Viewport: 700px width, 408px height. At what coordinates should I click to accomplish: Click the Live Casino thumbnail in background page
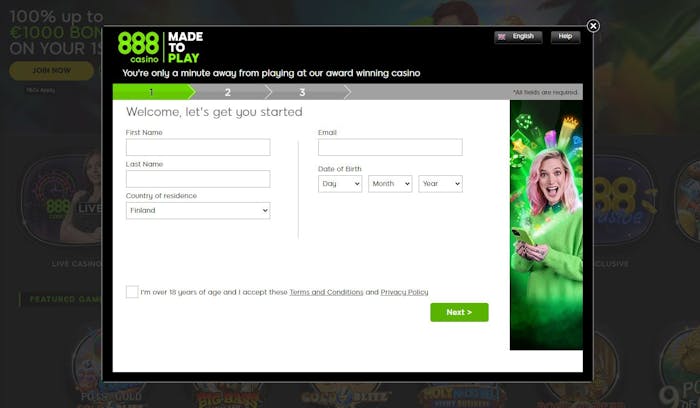click(62, 200)
